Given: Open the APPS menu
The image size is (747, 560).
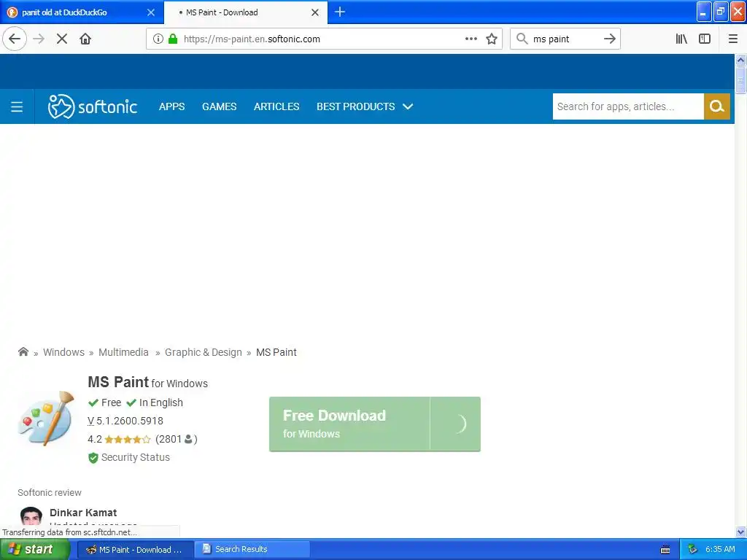Looking at the screenshot, I should click(171, 106).
